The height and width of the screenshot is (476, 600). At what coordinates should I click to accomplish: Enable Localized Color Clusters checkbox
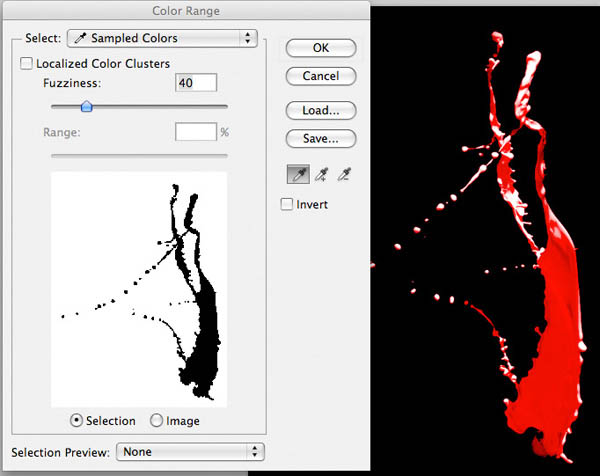click(x=27, y=64)
